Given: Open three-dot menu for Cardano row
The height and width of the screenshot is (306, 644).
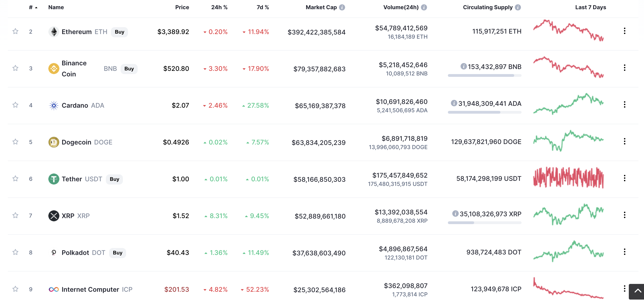Looking at the screenshot, I should [624, 104].
